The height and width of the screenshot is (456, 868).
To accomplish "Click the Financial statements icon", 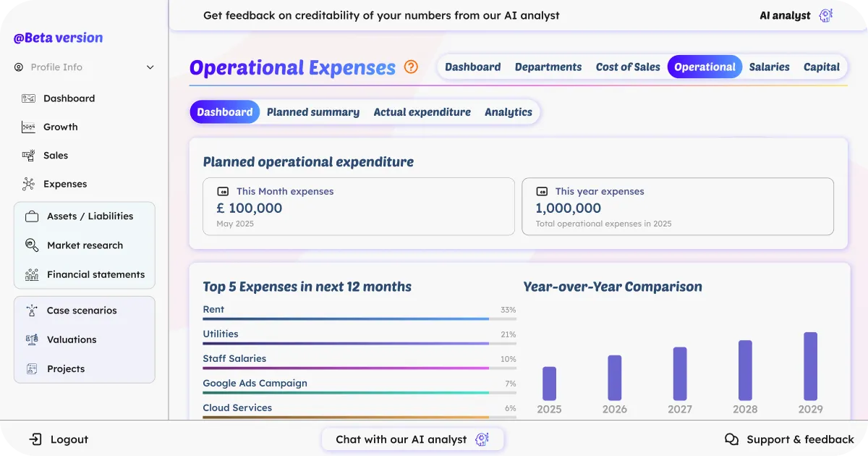I will pos(32,274).
